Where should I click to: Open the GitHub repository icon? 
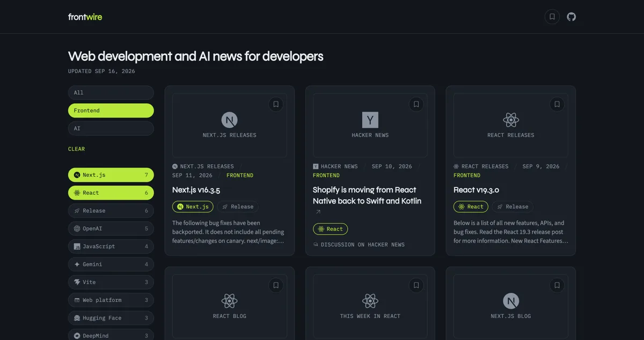[572, 17]
